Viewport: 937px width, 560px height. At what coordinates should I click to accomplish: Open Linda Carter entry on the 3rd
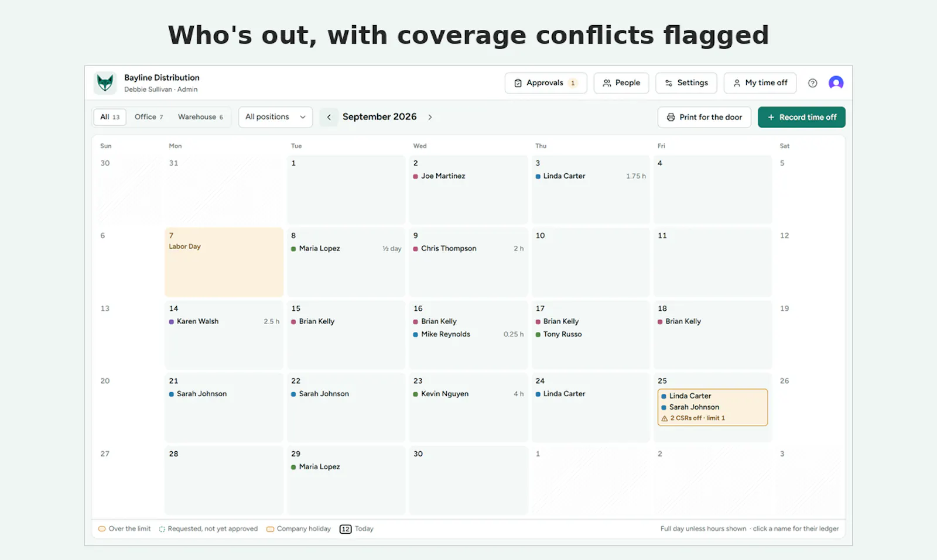pyautogui.click(x=590, y=176)
